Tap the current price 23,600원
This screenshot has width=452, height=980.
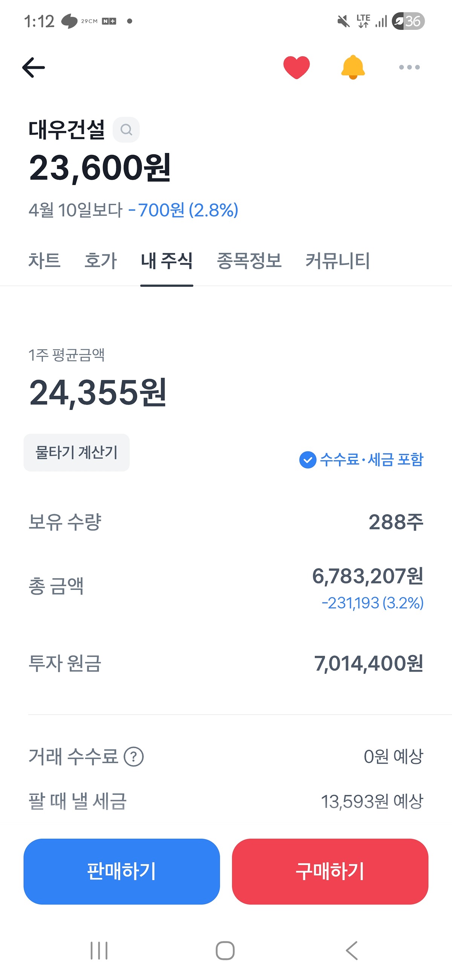(x=100, y=168)
